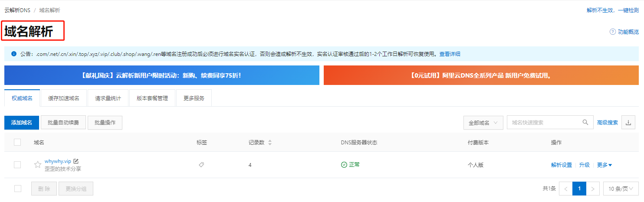Open the 全部域名 dropdown
This screenshot has height=202, width=644.
[x=483, y=123]
